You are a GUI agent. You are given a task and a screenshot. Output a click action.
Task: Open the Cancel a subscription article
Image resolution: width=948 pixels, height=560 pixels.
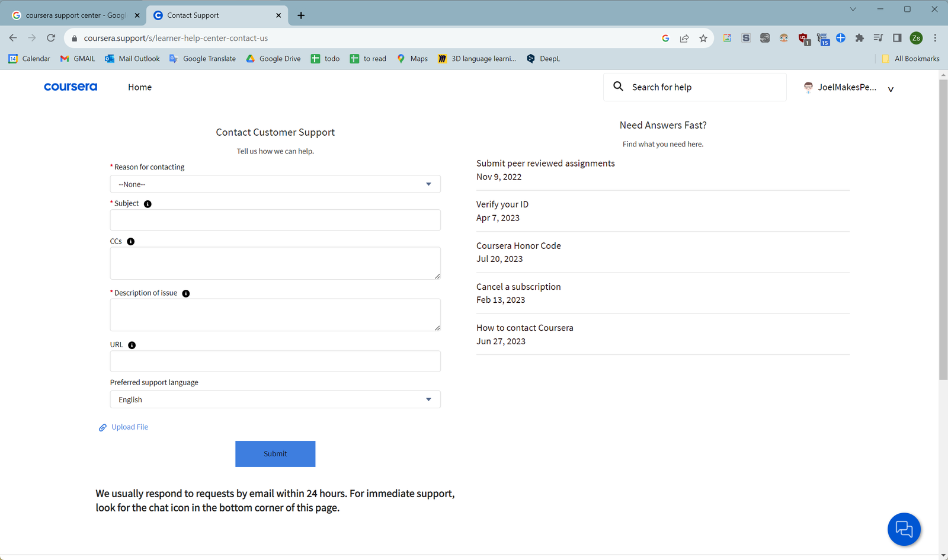point(518,287)
